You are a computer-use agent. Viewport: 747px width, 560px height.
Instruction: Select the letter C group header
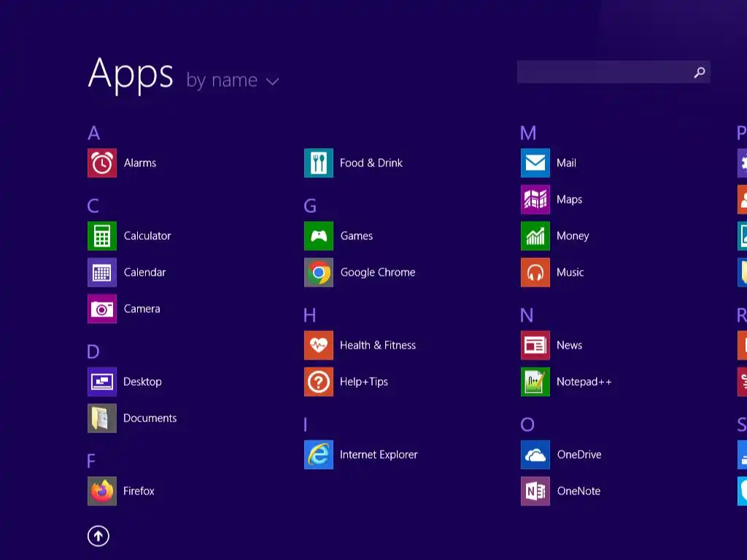[x=93, y=206]
